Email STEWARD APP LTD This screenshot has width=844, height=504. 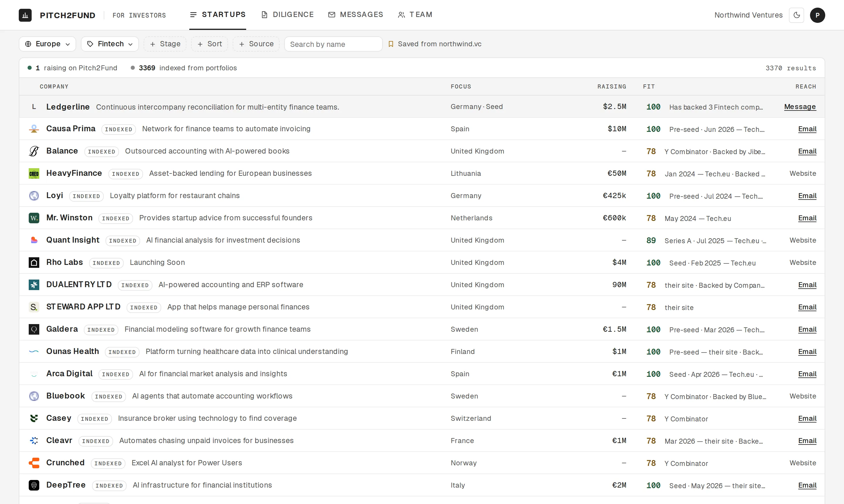[x=807, y=307]
